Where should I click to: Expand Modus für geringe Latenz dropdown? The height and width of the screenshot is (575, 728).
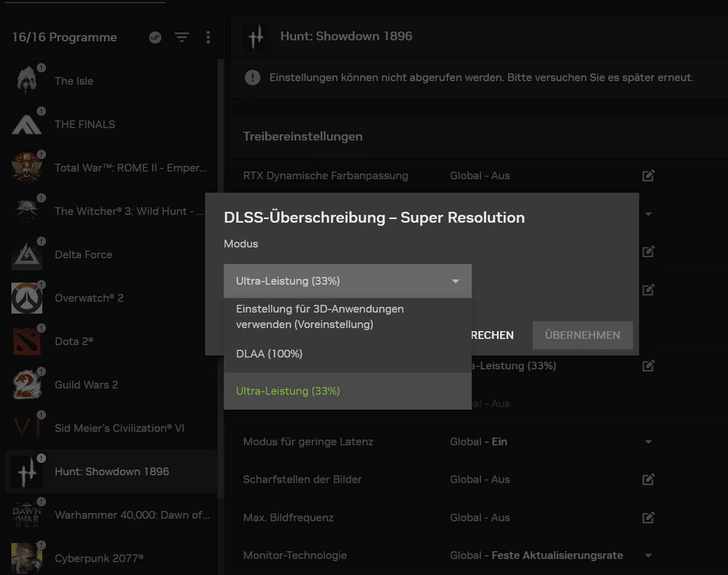tap(648, 442)
